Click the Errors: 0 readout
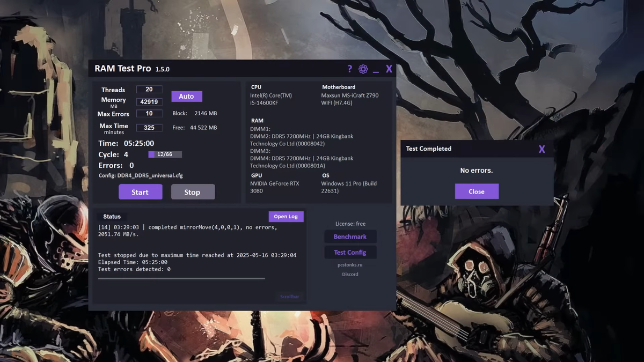The image size is (644, 362). click(116, 166)
